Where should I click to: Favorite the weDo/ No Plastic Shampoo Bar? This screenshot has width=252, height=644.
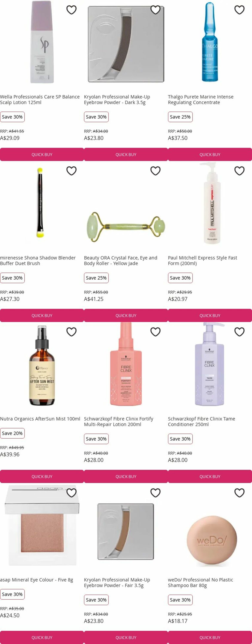click(240, 493)
